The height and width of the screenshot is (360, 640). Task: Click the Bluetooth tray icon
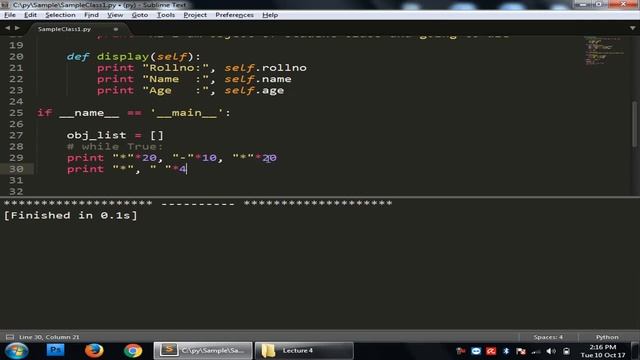pyautogui.click(x=506, y=351)
